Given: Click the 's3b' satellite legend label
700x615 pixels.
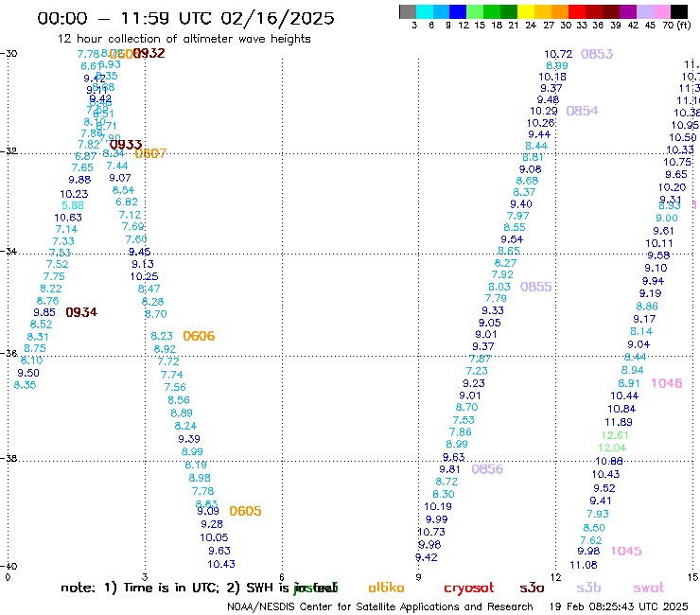Looking at the screenshot, I should click(588, 588).
